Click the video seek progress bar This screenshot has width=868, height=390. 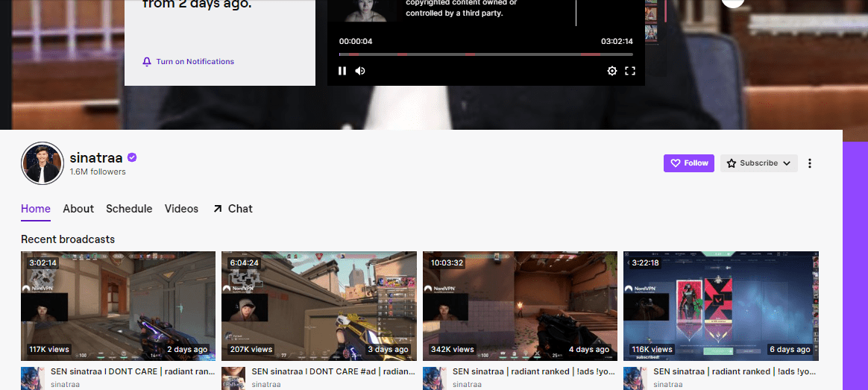[486, 54]
